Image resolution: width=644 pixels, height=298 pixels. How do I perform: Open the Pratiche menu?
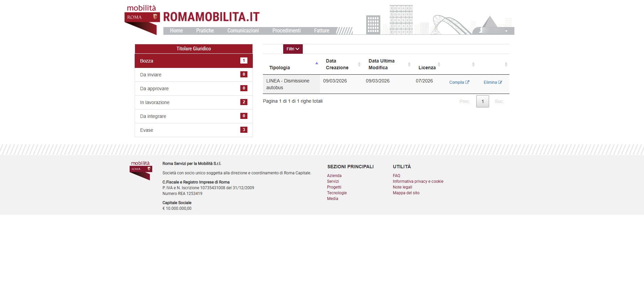pyautogui.click(x=205, y=31)
